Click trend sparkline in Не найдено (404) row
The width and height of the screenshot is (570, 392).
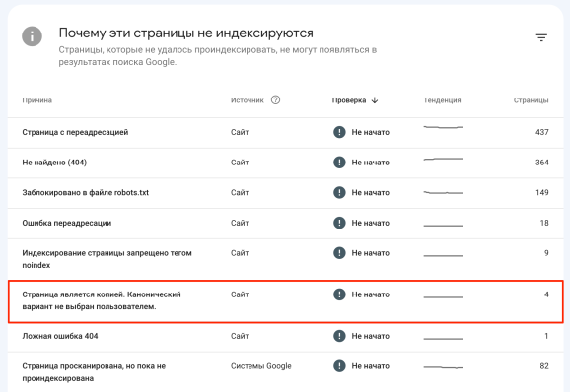443,159
